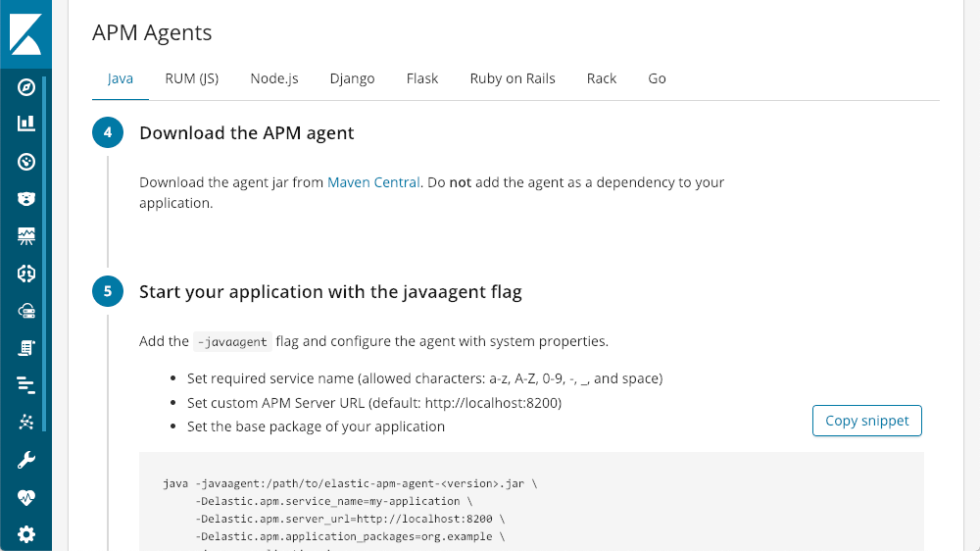Click the application_packages=org.example code line
Viewport: 980px width, 551px height.
click(350, 536)
